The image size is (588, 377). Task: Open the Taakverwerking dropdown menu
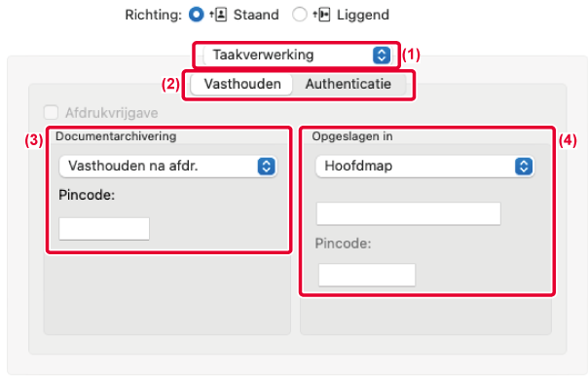(x=297, y=56)
